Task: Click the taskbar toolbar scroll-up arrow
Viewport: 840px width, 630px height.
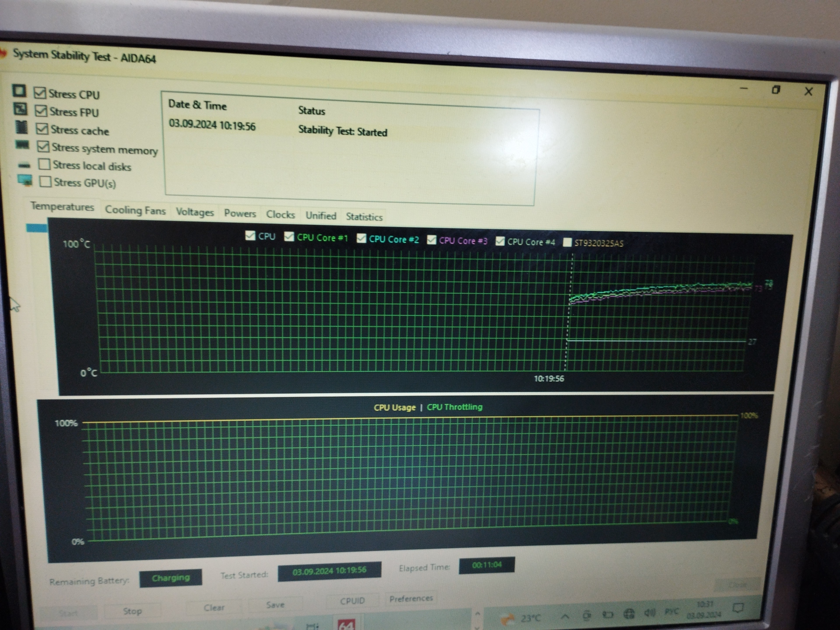Action: pos(477,614)
